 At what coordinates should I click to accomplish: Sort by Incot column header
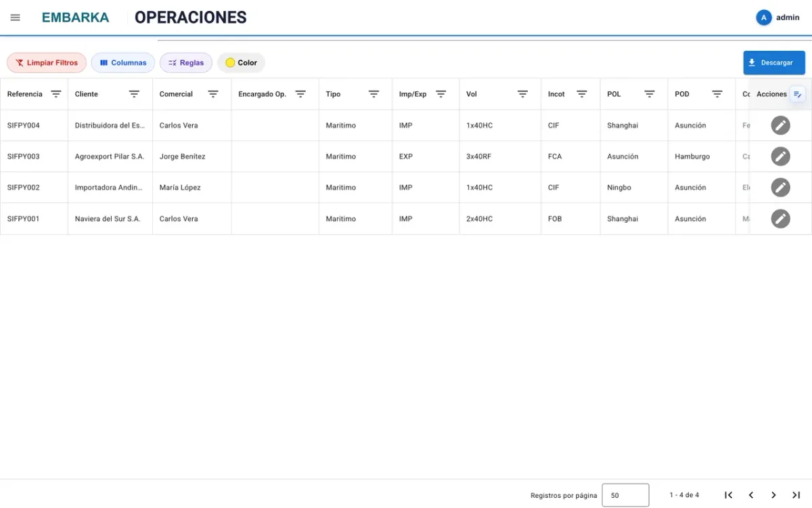coord(556,94)
